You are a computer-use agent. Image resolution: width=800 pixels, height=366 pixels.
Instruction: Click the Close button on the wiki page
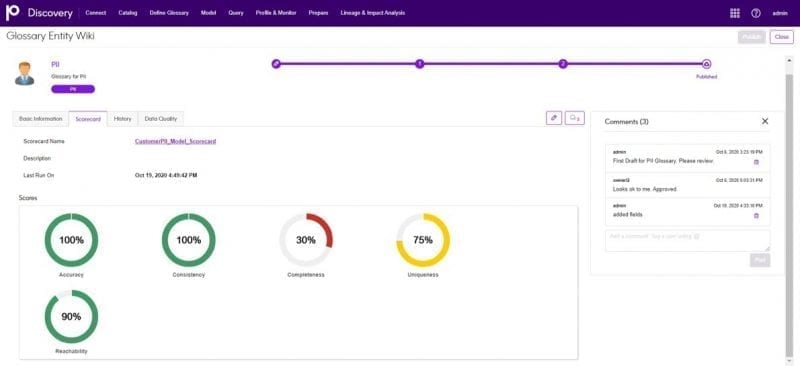click(x=782, y=37)
